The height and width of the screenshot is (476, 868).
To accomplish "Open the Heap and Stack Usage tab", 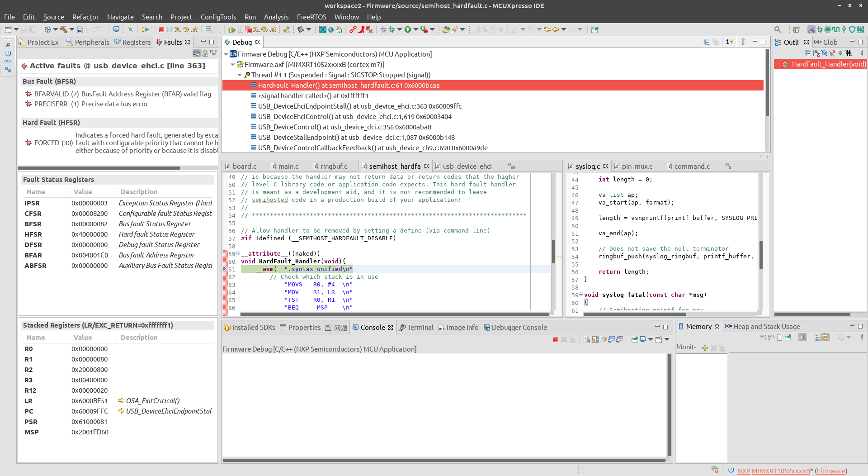I will pos(762,326).
